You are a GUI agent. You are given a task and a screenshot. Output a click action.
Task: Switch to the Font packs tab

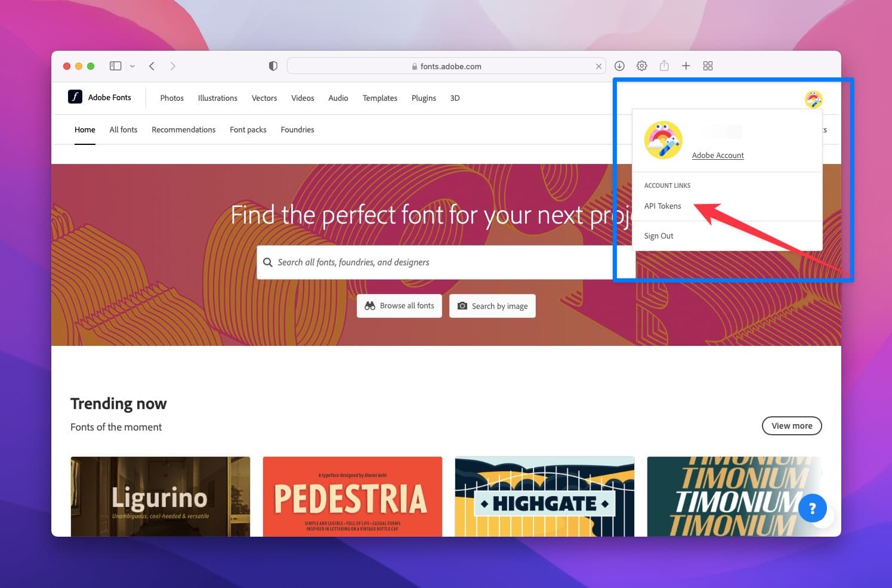pyautogui.click(x=248, y=129)
